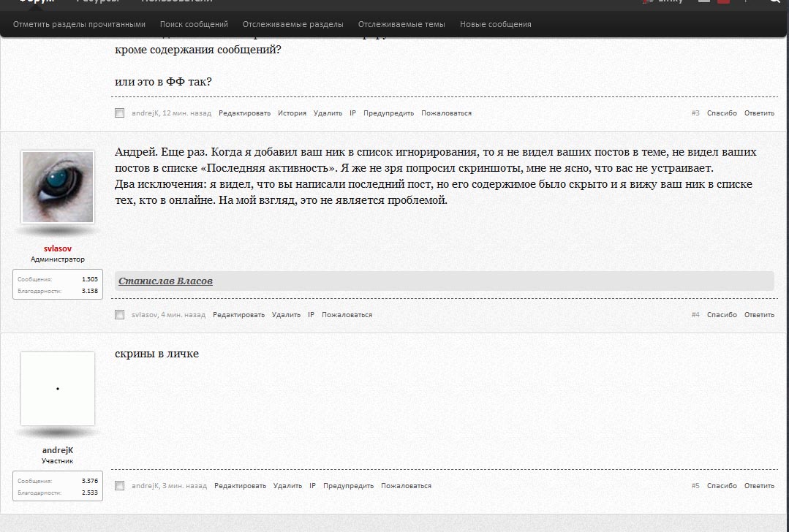Image resolution: width=789 pixels, height=532 pixels.
Task: Click andrejK's thanks count '2.533'
Action: pos(89,493)
